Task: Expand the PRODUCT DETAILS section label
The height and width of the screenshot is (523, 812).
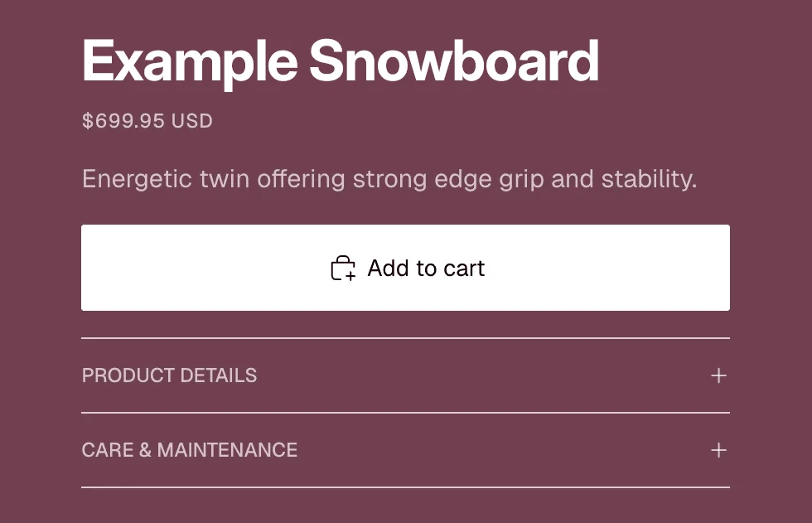Action: [x=169, y=375]
